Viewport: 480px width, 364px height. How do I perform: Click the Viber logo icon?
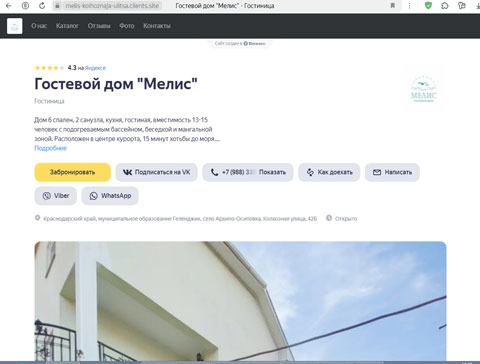click(x=47, y=196)
